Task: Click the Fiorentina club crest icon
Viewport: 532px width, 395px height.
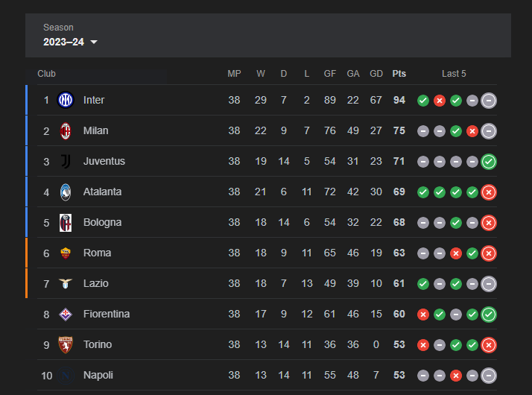Action: (66, 314)
